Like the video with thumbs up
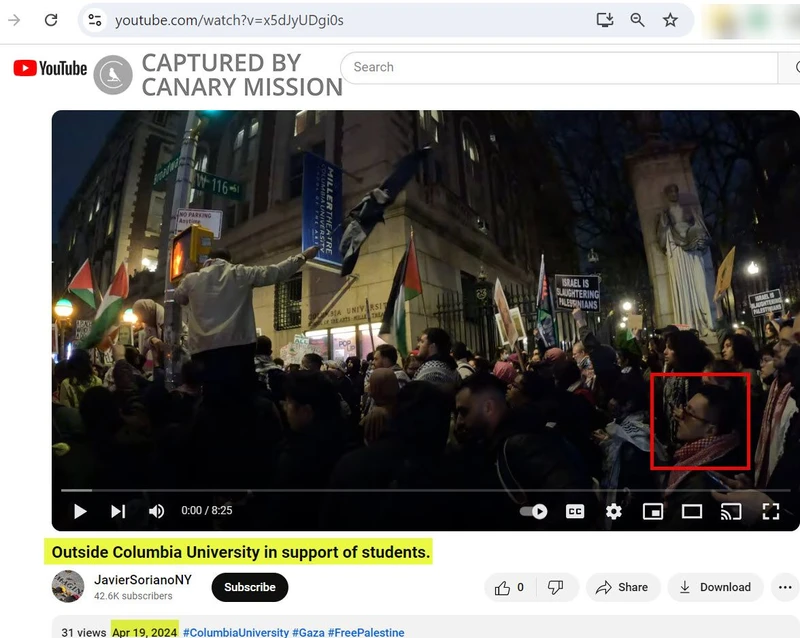 click(x=509, y=587)
